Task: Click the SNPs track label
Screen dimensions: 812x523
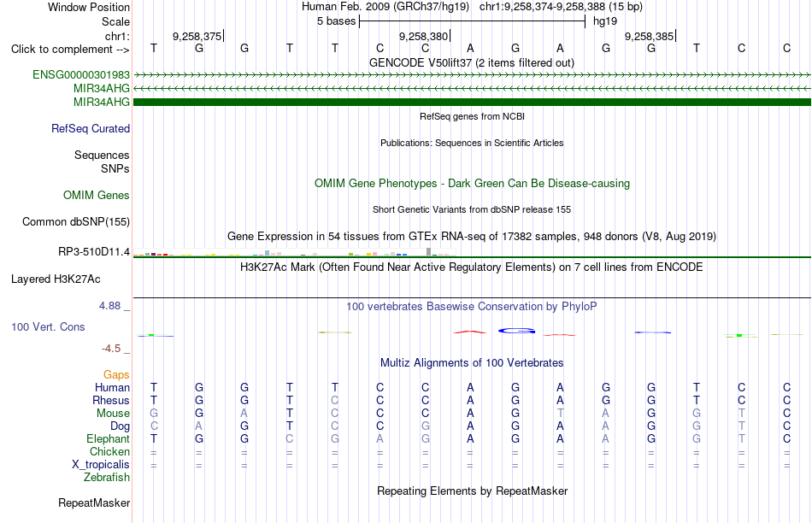Action: tap(115, 169)
